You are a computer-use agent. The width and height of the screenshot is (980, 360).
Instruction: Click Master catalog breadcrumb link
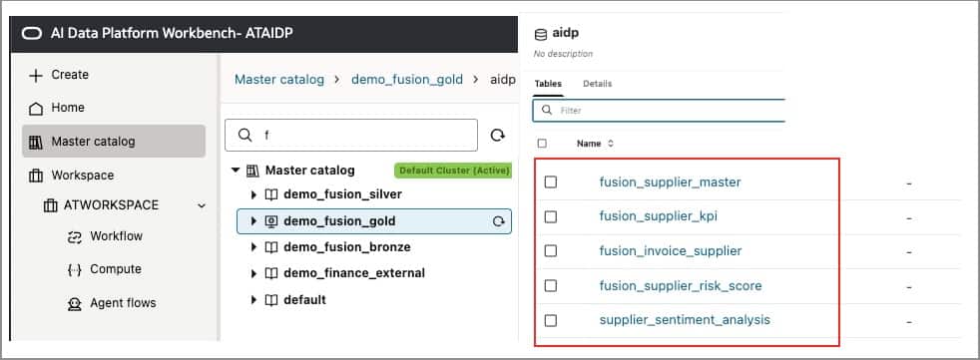click(279, 80)
